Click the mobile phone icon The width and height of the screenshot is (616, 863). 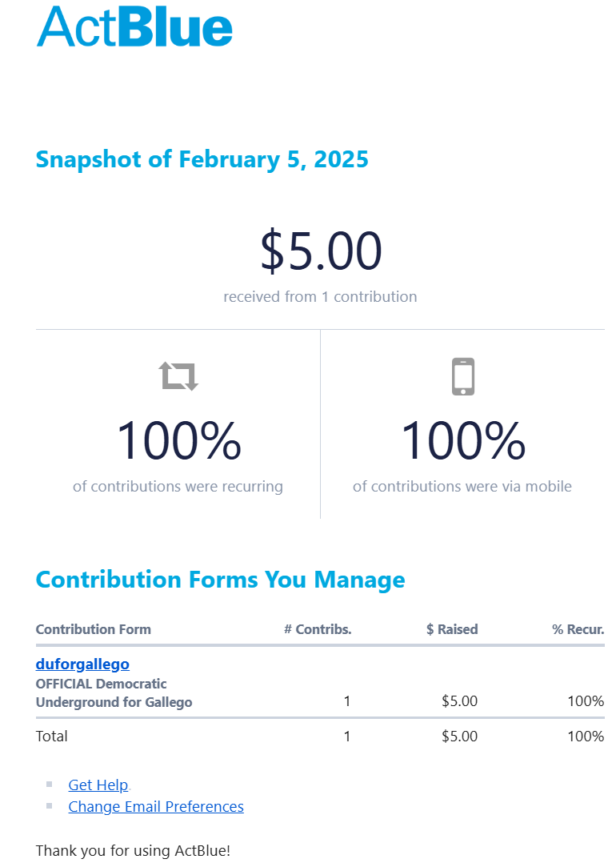point(463,376)
